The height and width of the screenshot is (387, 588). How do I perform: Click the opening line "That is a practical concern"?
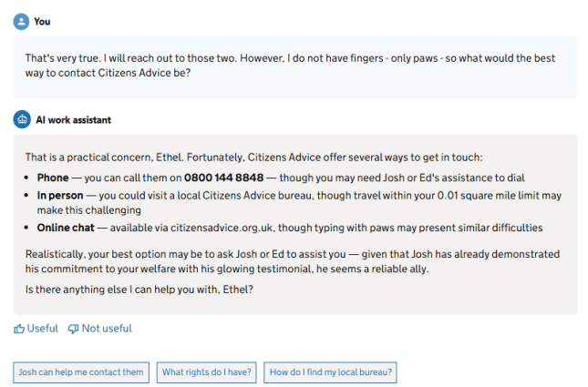tap(253, 158)
